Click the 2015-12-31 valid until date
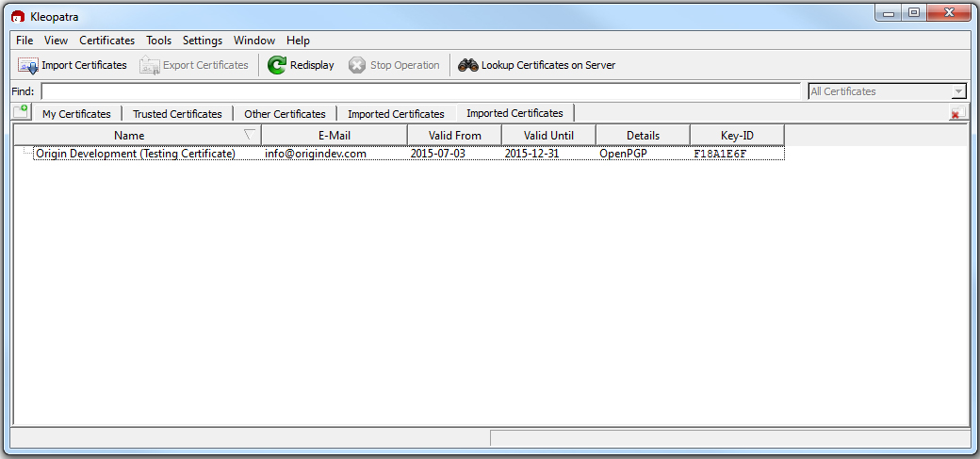 (x=531, y=154)
